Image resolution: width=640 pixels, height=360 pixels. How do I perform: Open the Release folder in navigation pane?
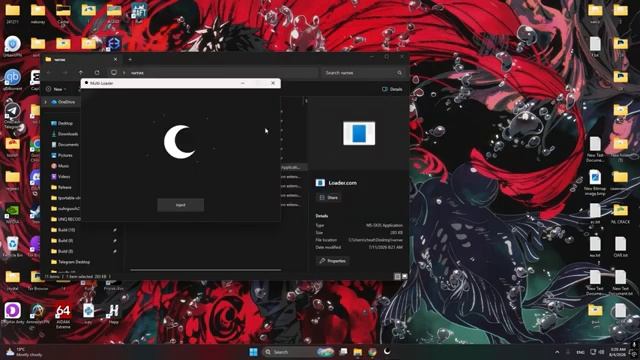point(61,187)
